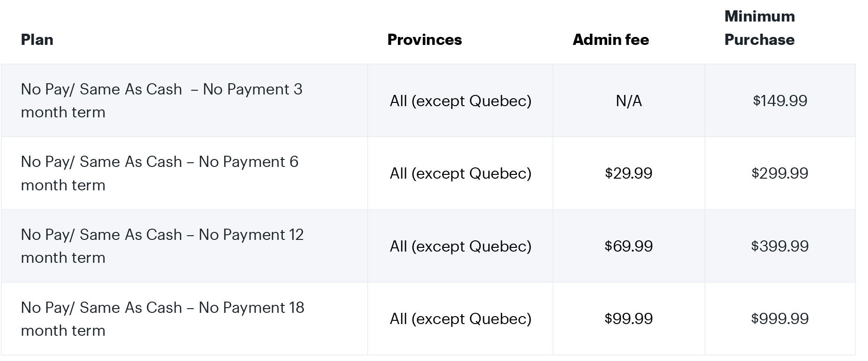Click the $69.99 admin fee cell
This screenshot has width=868, height=361.
pyautogui.click(x=628, y=246)
